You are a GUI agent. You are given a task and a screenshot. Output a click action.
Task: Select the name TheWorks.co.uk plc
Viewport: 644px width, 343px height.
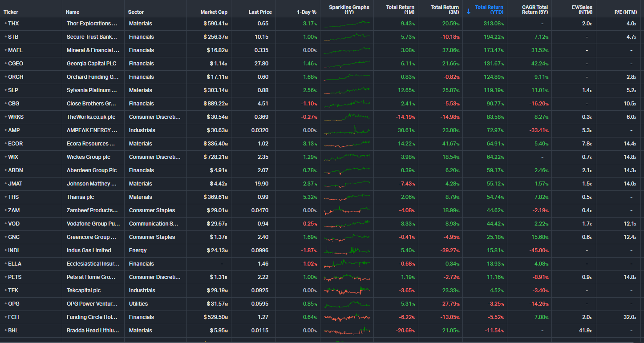(x=91, y=117)
